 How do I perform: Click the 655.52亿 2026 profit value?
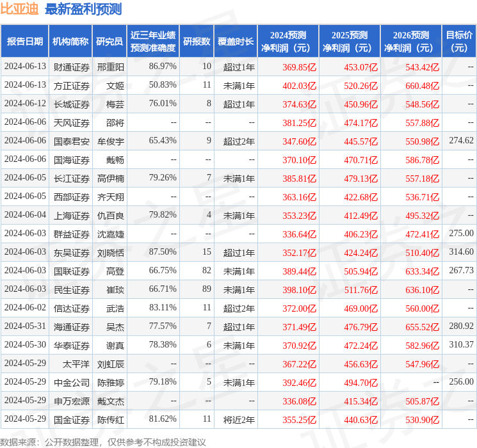point(422,327)
